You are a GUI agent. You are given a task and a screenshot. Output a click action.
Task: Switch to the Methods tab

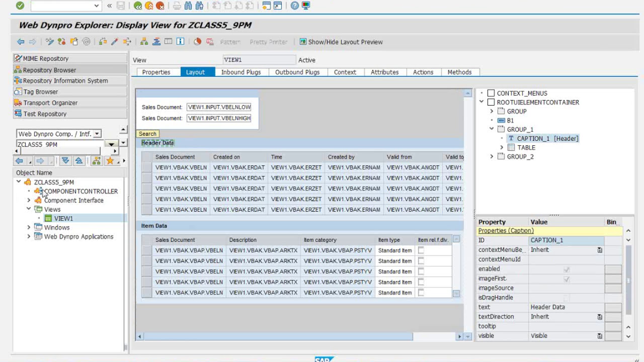coord(460,72)
